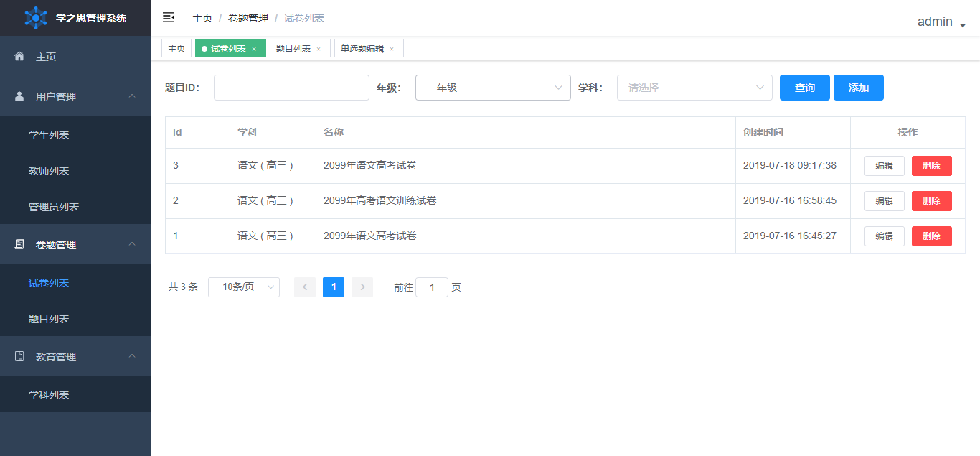Click the book icon beside 教育管理

[19, 356]
